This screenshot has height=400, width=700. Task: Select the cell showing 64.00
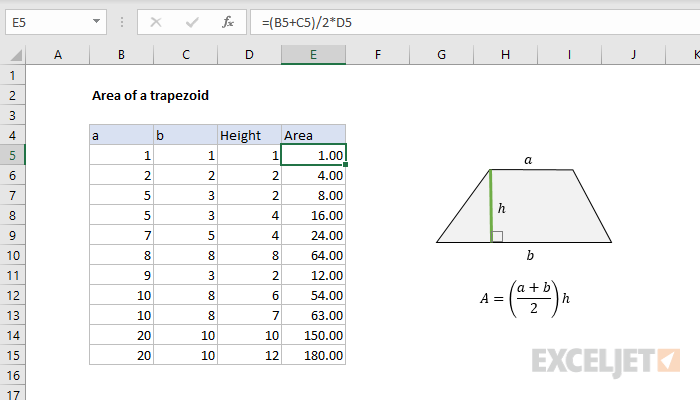[313, 255]
